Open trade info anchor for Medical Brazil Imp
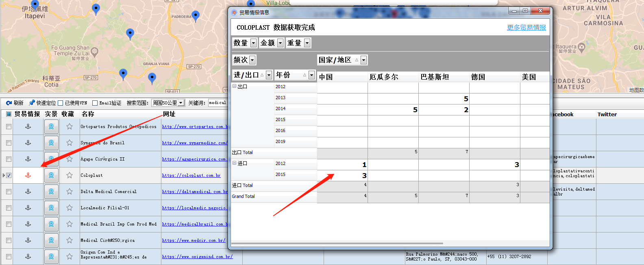Screen dimensions: 644x265 point(28,224)
